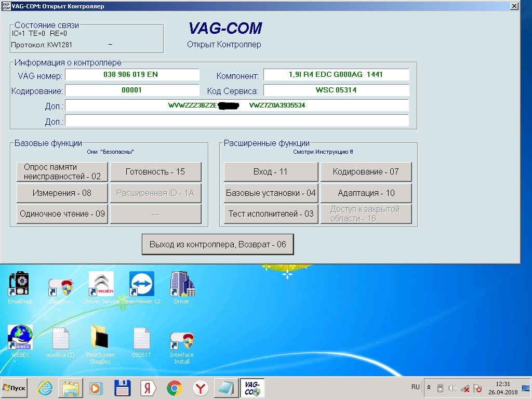Click the 'IC=1 TE=0 RE=0' status text
This screenshot has height=399, width=532.
click(x=39, y=33)
